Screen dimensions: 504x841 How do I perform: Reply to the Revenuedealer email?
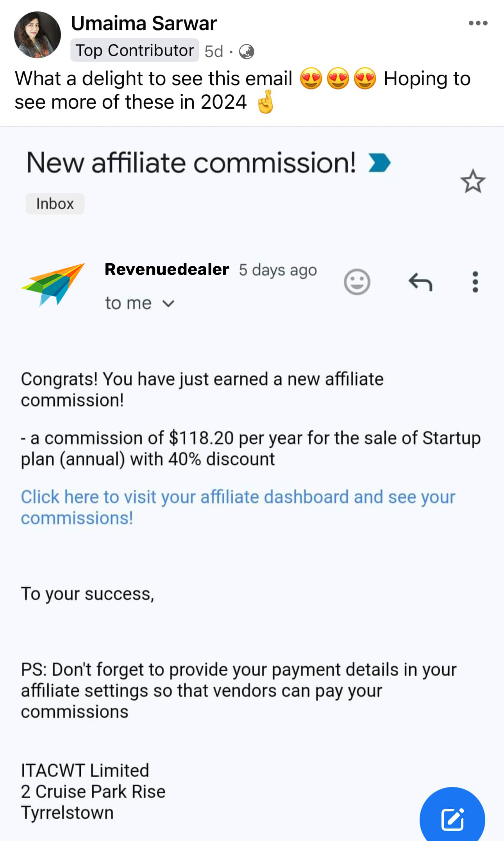[x=420, y=282]
